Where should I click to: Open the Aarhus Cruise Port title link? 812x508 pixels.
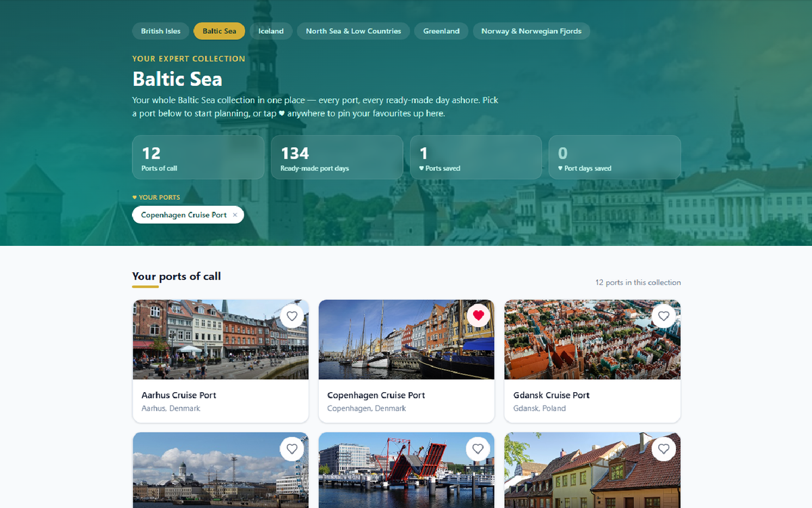click(179, 395)
